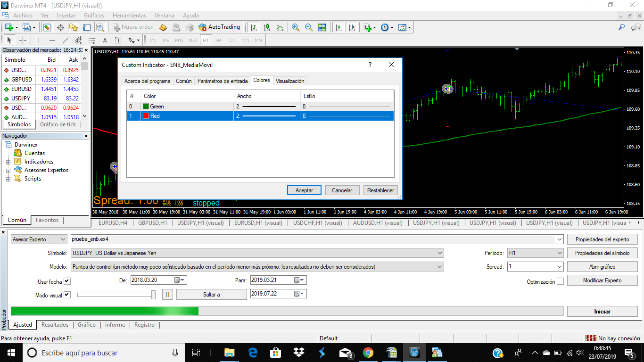Pause the visual backtest

pos(167,295)
